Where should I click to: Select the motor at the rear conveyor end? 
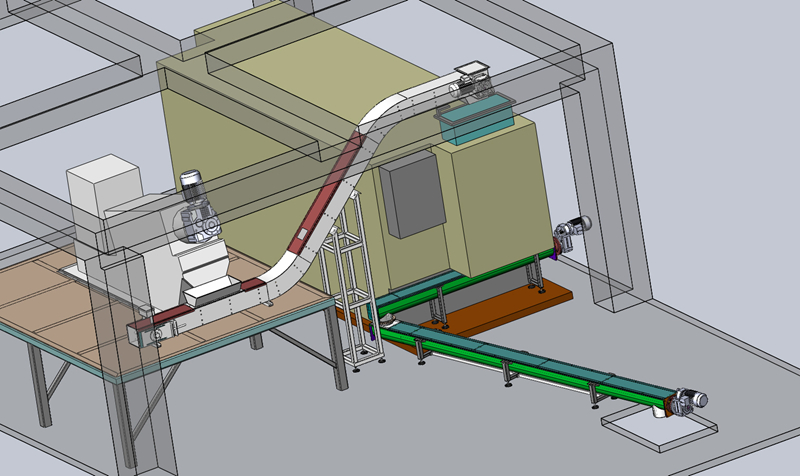[x=573, y=230]
